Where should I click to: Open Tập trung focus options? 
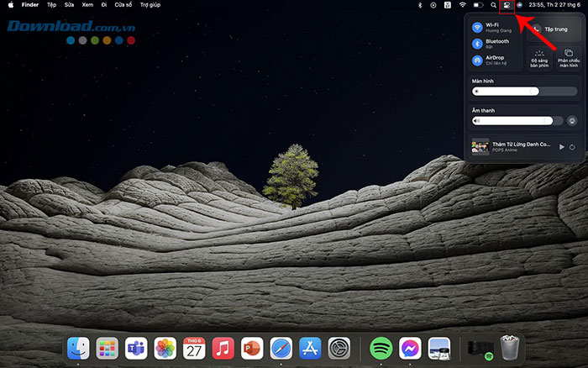[x=554, y=28]
